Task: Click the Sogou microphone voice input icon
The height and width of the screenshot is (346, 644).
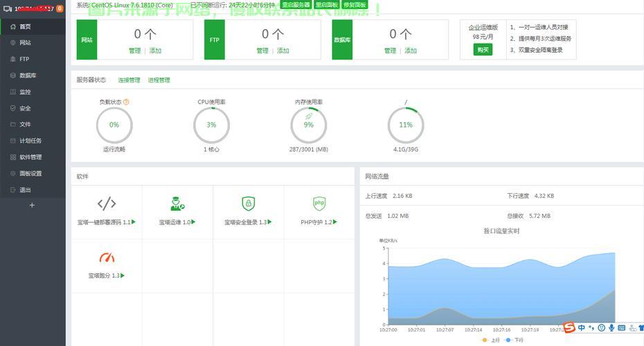Action: (611, 327)
